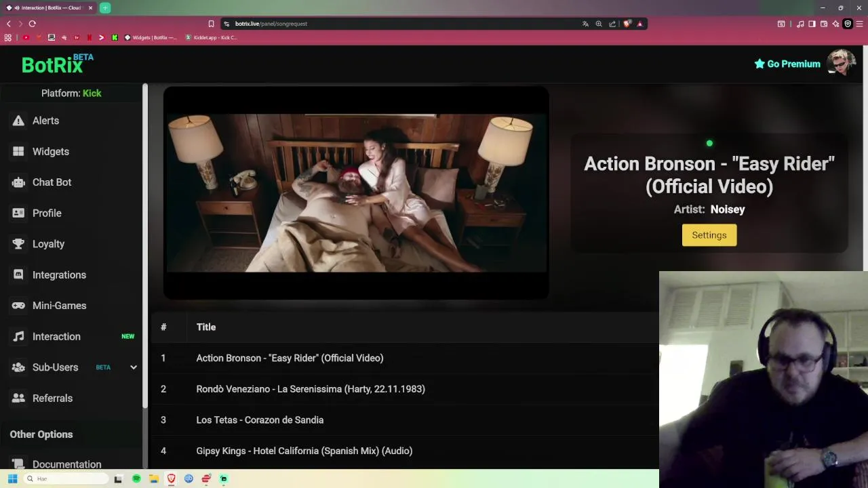The width and height of the screenshot is (868, 488).
Task: Open the Widgets BotRix bookmark
Action: tap(151, 37)
